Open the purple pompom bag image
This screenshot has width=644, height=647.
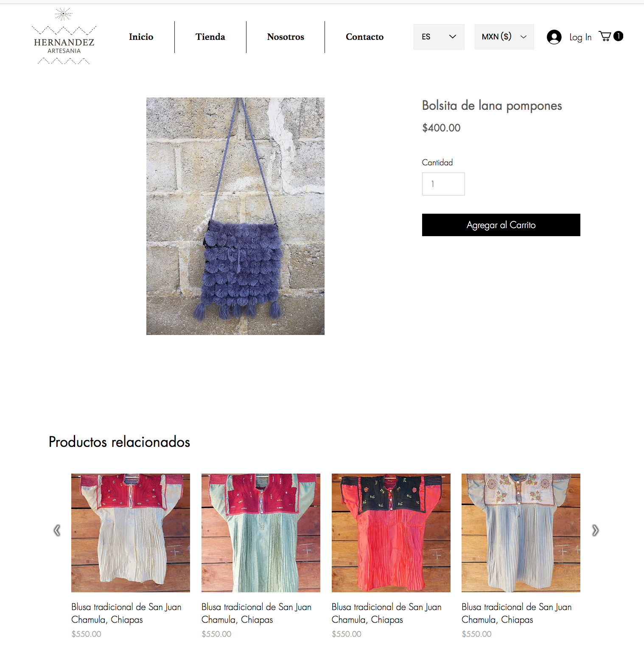[x=235, y=216]
